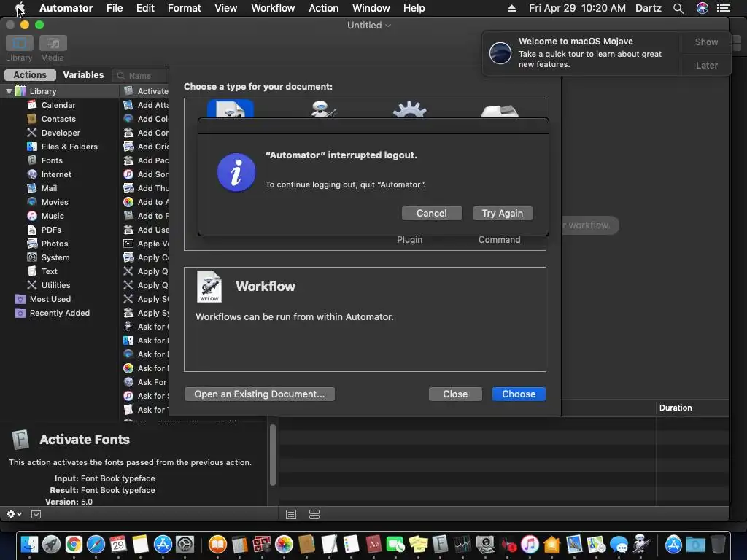Open the Recently Added smart group

pyautogui.click(x=60, y=313)
